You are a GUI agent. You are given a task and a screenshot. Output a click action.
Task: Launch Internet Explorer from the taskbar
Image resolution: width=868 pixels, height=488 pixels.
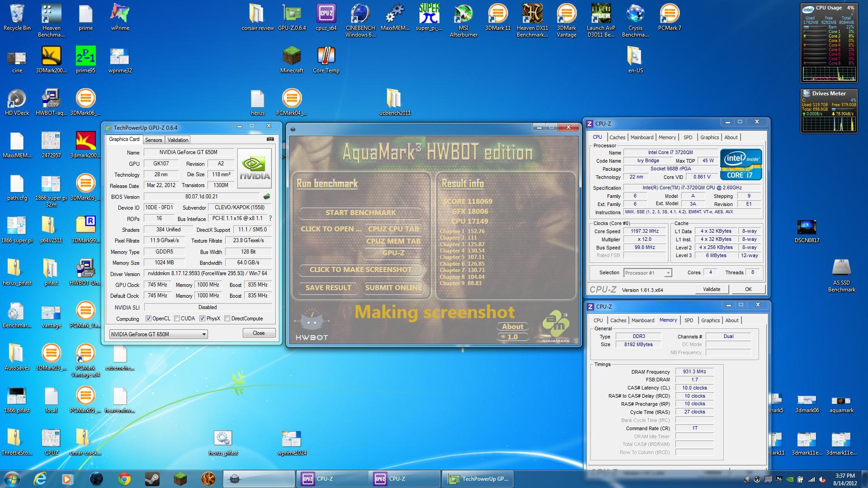point(41,479)
